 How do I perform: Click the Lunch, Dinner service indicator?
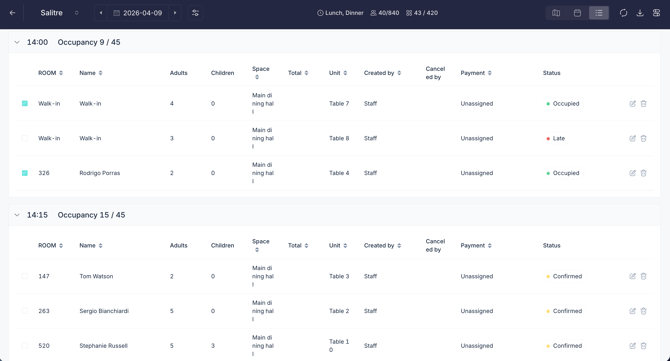coord(340,13)
